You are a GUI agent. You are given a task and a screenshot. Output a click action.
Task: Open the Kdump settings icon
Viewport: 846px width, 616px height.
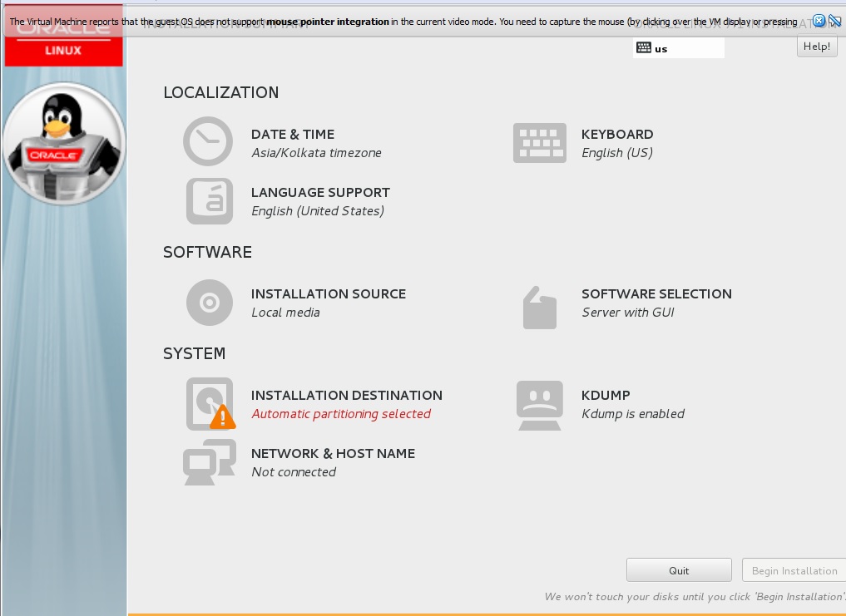[539, 405]
